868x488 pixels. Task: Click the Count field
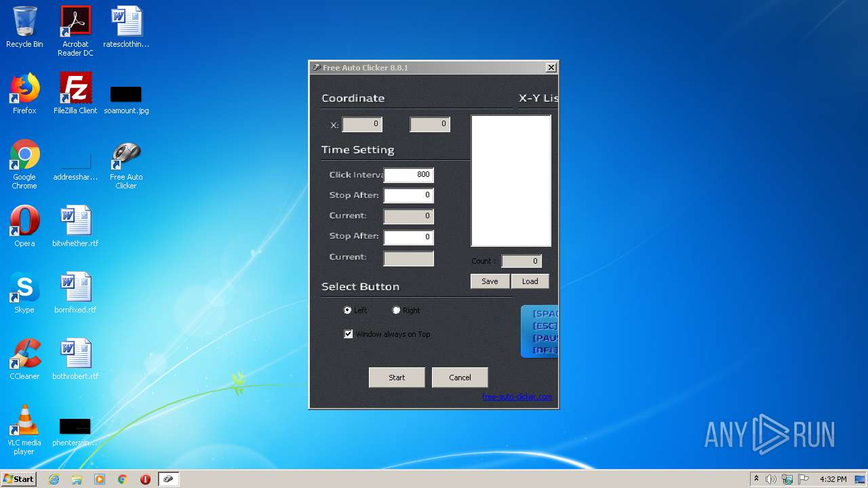tap(521, 261)
